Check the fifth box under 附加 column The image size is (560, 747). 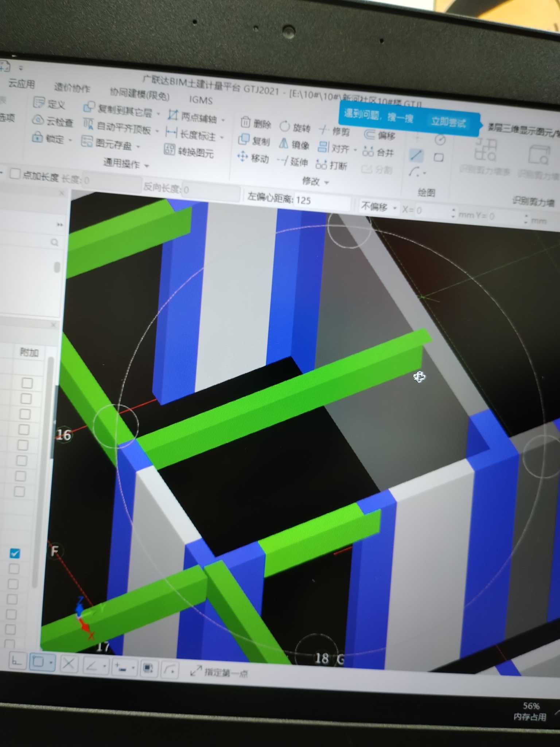23,445
